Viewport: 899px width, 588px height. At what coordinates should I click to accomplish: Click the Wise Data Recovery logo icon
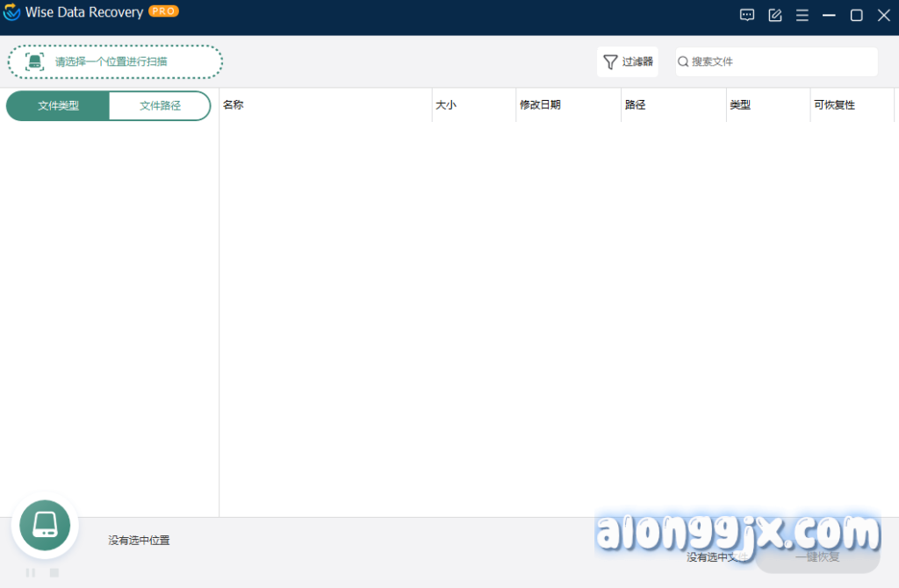(x=12, y=13)
